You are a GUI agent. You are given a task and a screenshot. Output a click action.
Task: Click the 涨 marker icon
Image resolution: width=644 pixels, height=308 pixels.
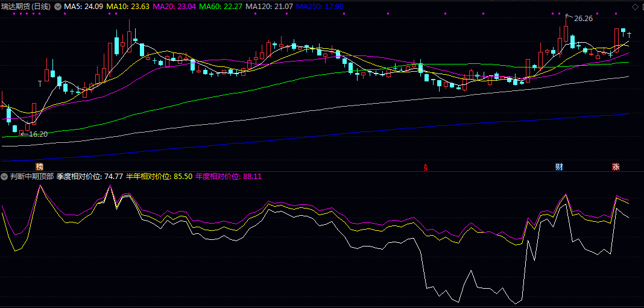point(616,167)
